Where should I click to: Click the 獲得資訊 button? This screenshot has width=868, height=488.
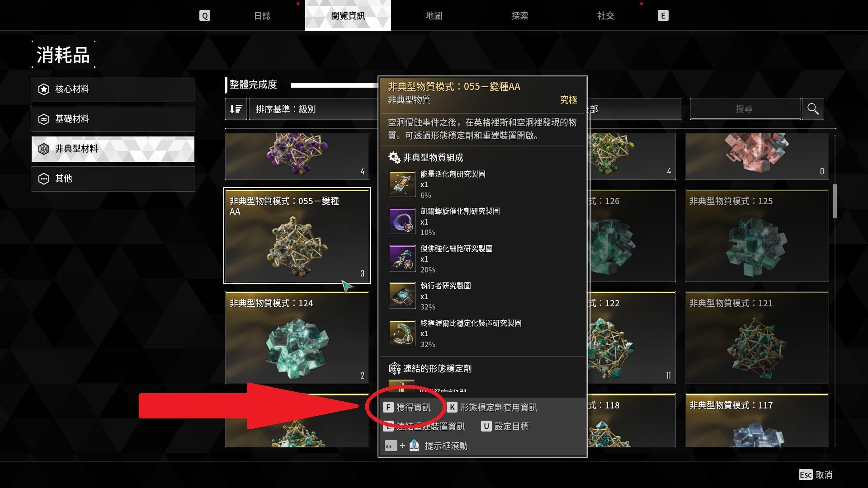[x=407, y=408]
